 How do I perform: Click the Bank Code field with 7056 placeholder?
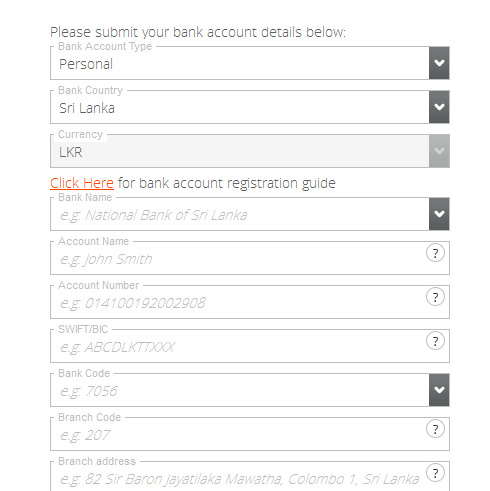[240, 390]
